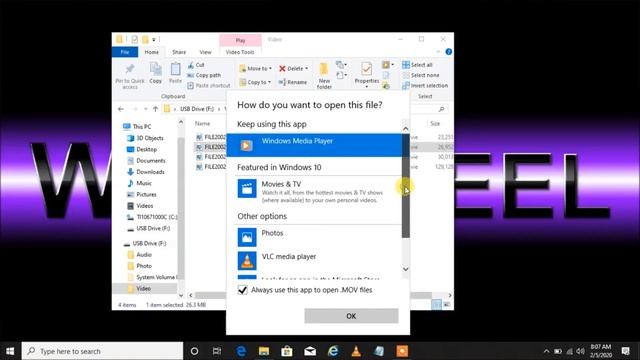
Task: Click the Cut scissors command
Action: (196, 65)
